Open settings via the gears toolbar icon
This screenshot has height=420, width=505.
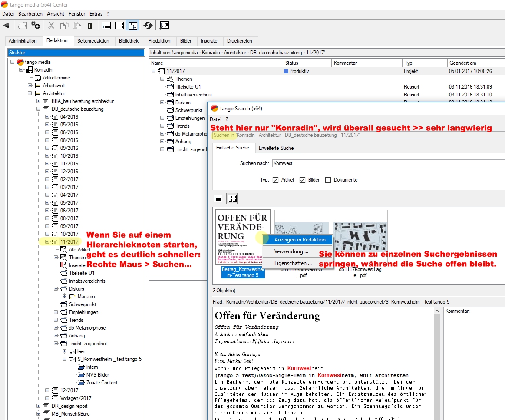pos(36,26)
